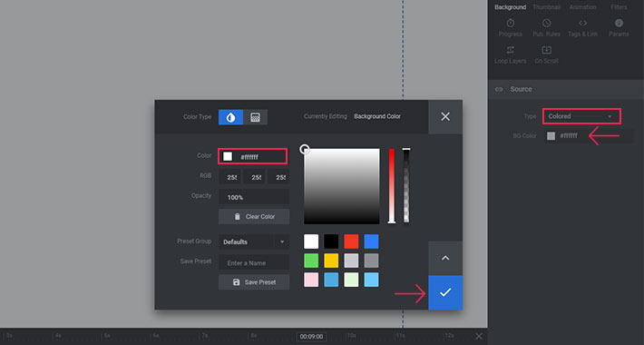This screenshot has height=345, width=644.
Task: Open the Animation tab
Action: point(582,7)
